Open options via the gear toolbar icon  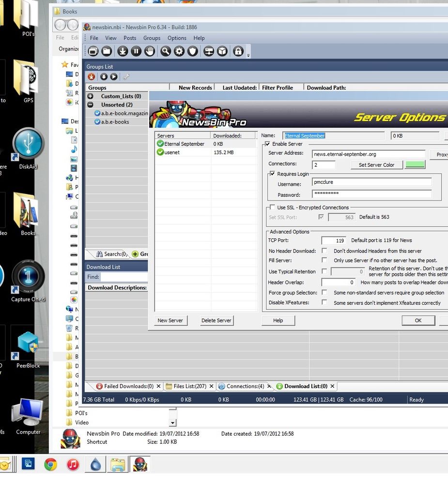click(x=179, y=51)
